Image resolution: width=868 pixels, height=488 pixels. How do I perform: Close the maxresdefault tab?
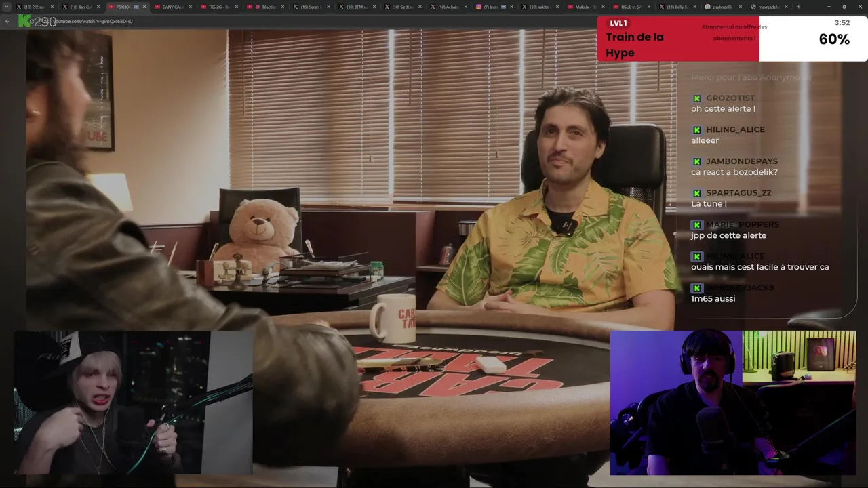click(787, 7)
